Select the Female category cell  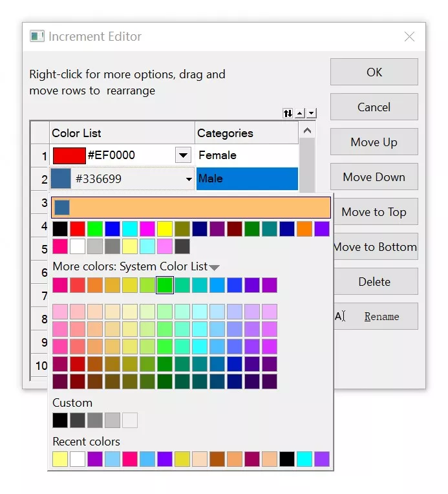(x=247, y=155)
